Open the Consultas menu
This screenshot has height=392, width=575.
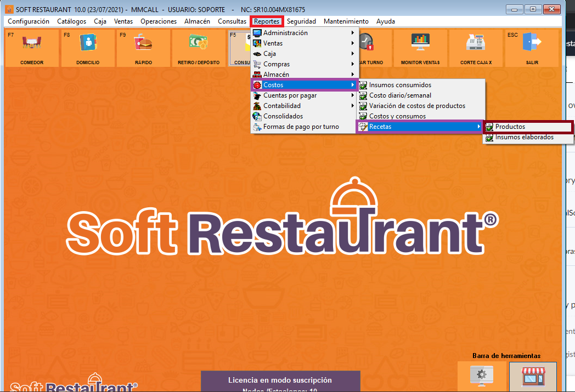coord(232,21)
